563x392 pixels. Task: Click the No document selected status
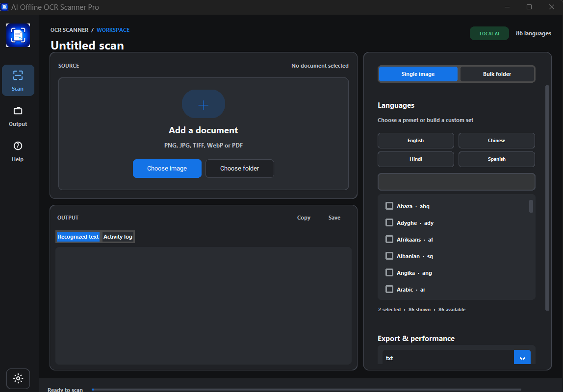click(x=320, y=66)
